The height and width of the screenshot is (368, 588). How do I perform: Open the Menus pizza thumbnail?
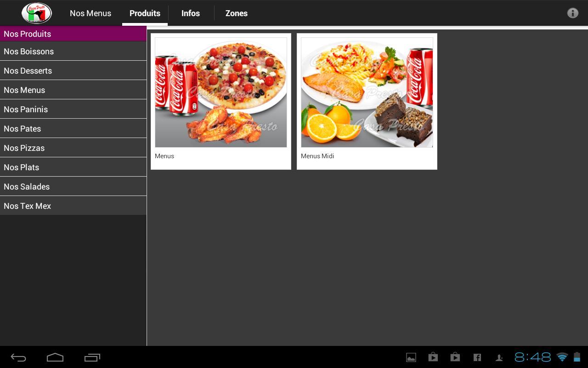pyautogui.click(x=221, y=92)
